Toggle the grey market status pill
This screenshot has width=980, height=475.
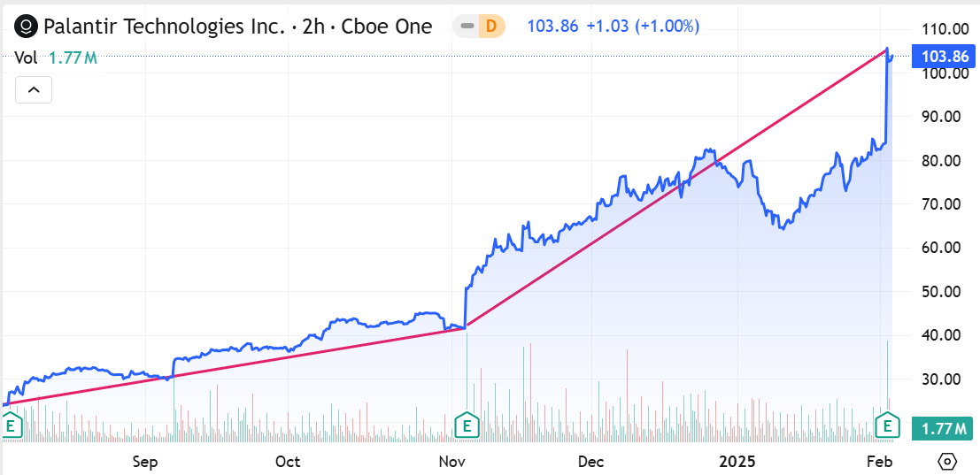click(x=467, y=27)
